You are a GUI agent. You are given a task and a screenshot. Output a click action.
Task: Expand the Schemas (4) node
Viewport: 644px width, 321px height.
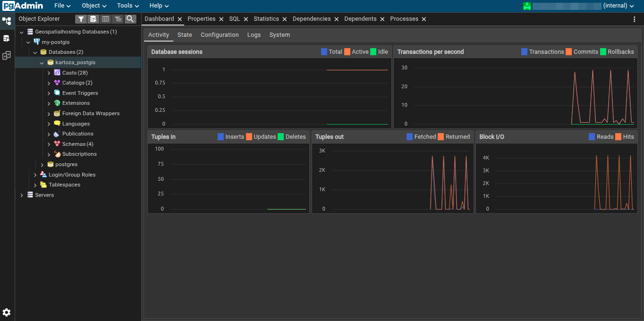pos(49,144)
